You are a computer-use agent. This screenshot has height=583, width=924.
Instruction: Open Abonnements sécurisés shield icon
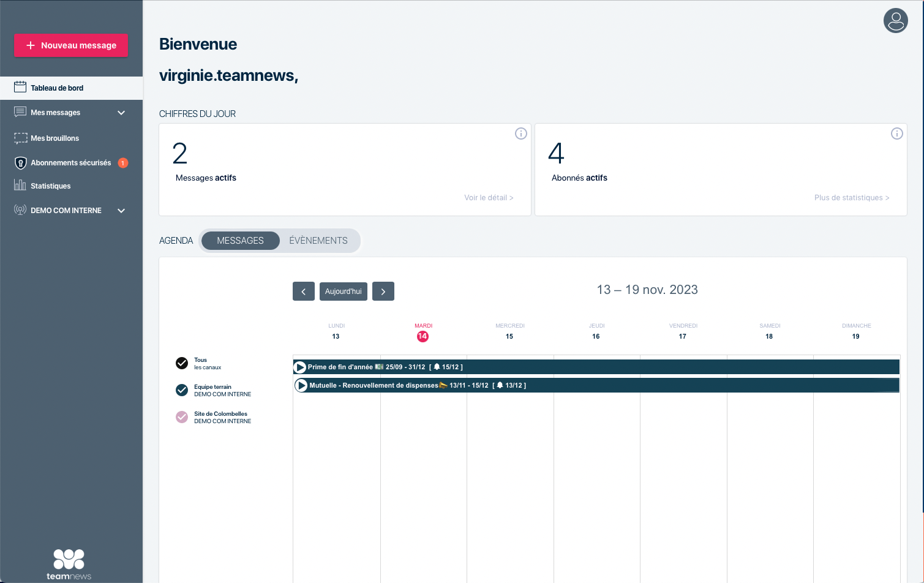[20, 163]
